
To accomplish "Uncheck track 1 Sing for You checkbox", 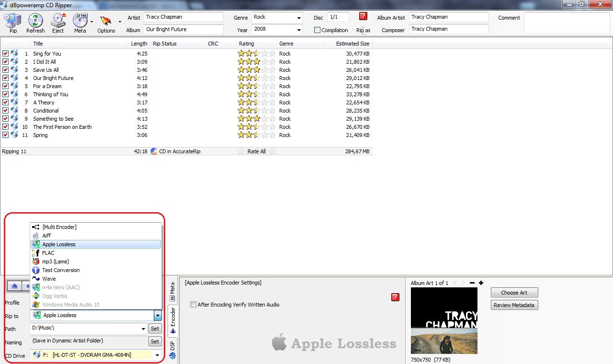I will (x=5, y=54).
